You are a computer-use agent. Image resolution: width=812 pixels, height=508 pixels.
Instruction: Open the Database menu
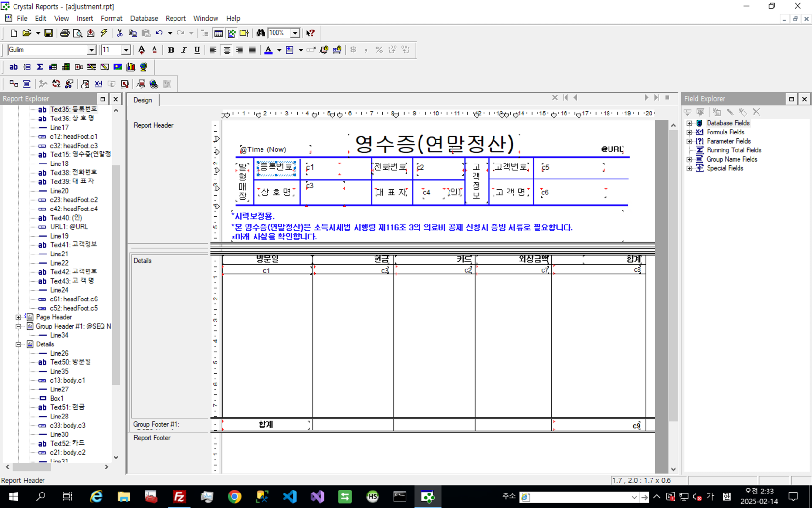point(144,18)
